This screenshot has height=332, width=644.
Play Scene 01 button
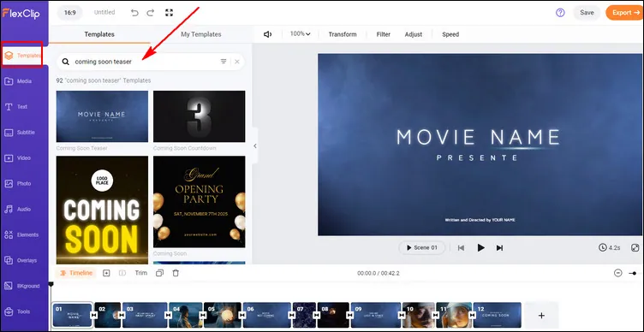[x=422, y=248]
